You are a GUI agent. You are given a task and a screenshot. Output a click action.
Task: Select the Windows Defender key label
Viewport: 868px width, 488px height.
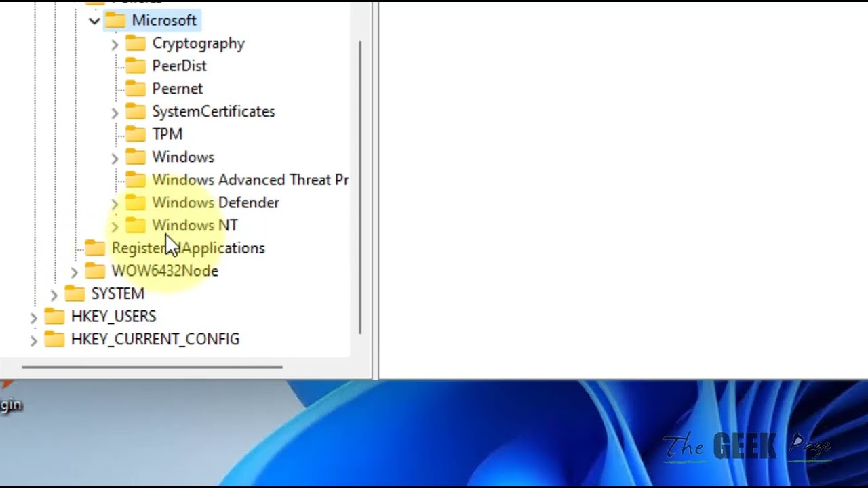click(x=216, y=202)
